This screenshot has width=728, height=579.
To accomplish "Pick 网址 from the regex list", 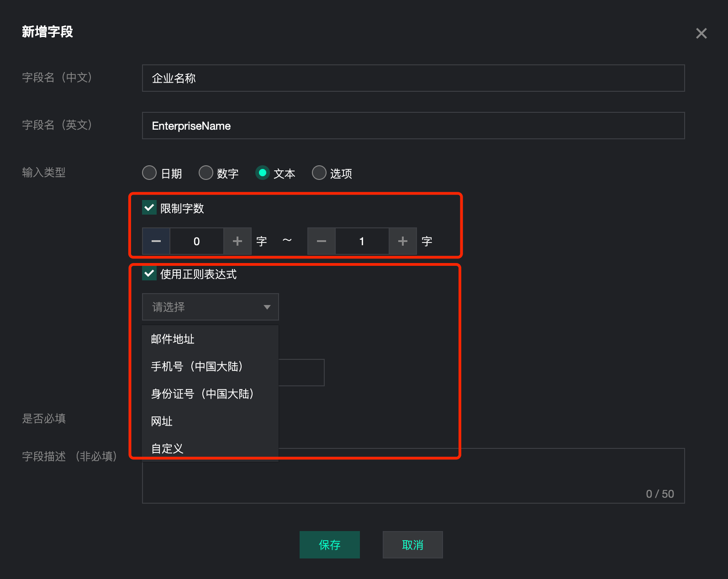I will [x=162, y=421].
